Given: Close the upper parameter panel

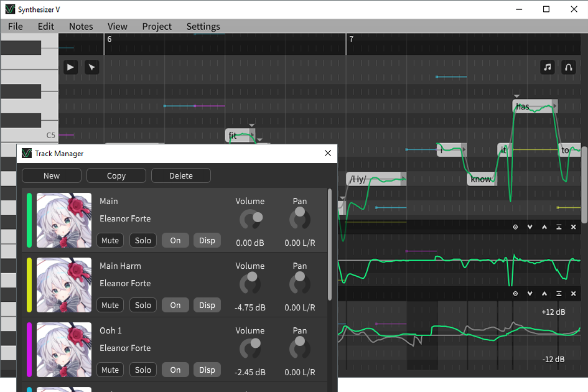Looking at the screenshot, I should click(573, 227).
